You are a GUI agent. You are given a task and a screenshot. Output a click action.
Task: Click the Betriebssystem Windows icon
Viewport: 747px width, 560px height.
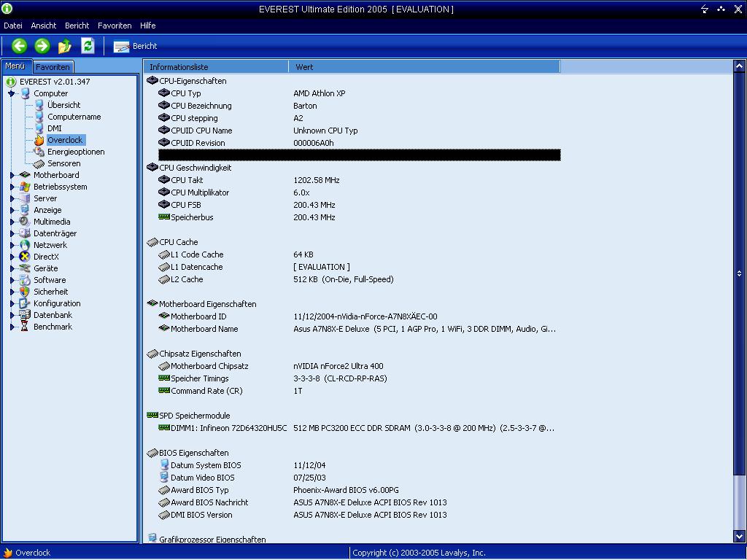(x=25, y=187)
